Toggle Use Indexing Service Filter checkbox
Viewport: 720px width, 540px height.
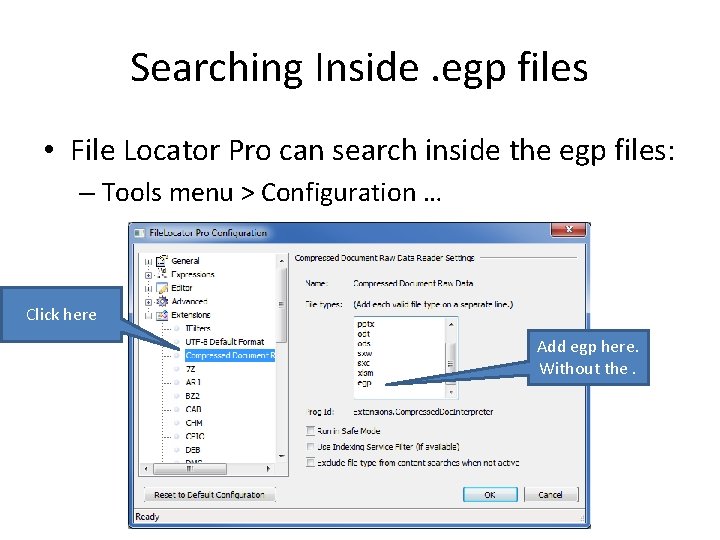[310, 447]
